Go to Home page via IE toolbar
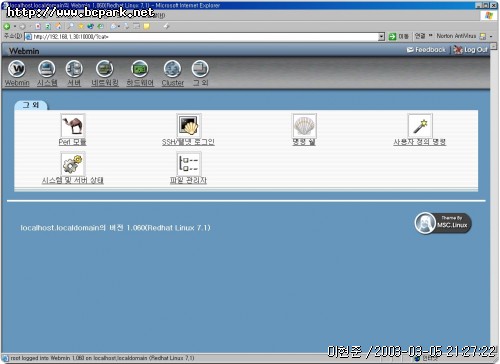Screen dimensions: 500x364 click(58, 26)
